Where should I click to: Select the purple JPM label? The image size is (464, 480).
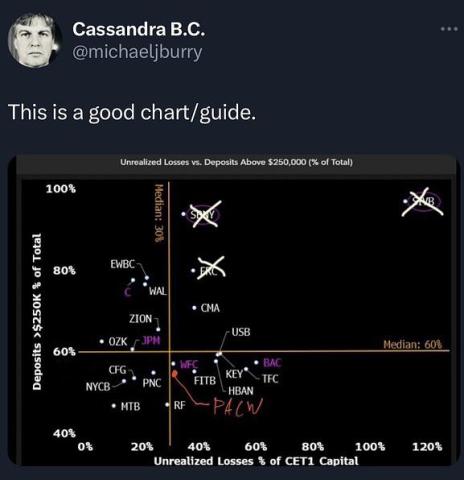click(x=151, y=340)
